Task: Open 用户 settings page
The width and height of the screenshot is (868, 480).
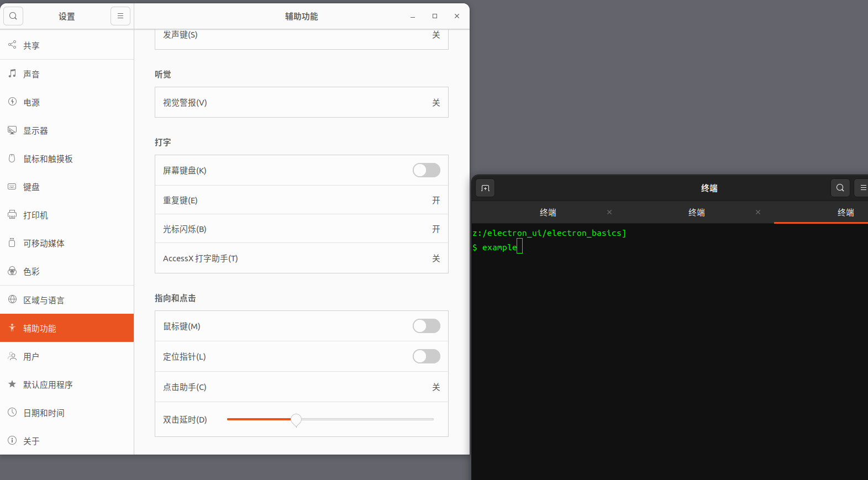Action: click(x=67, y=356)
